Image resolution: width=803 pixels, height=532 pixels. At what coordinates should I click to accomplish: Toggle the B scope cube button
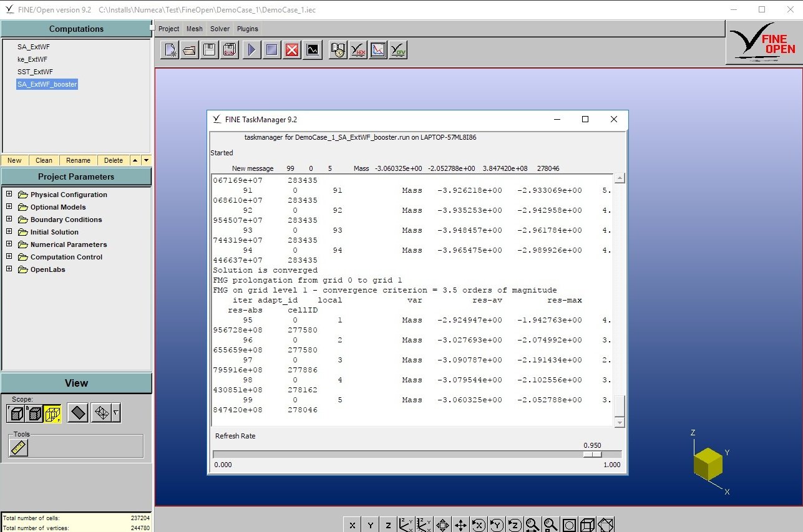[34, 413]
